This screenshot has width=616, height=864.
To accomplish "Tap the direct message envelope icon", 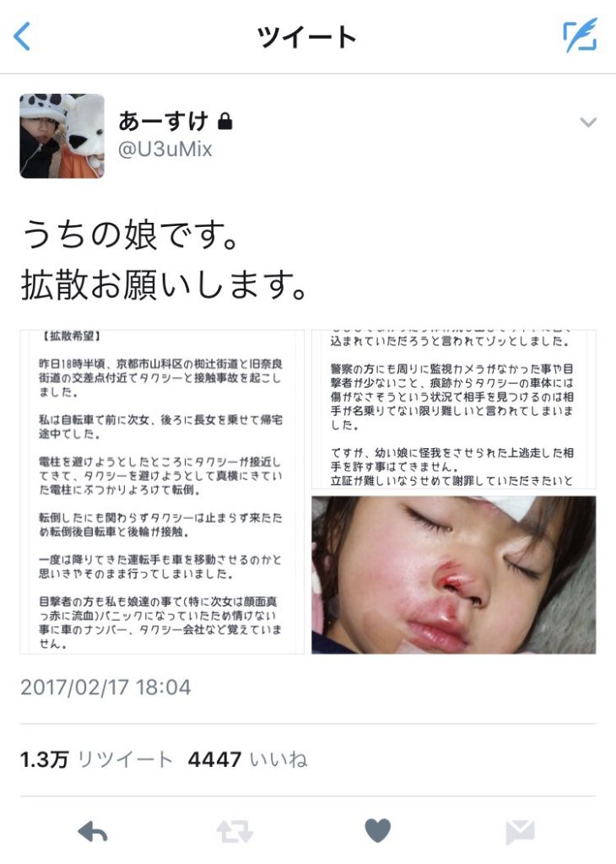I will pyautogui.click(x=520, y=831).
